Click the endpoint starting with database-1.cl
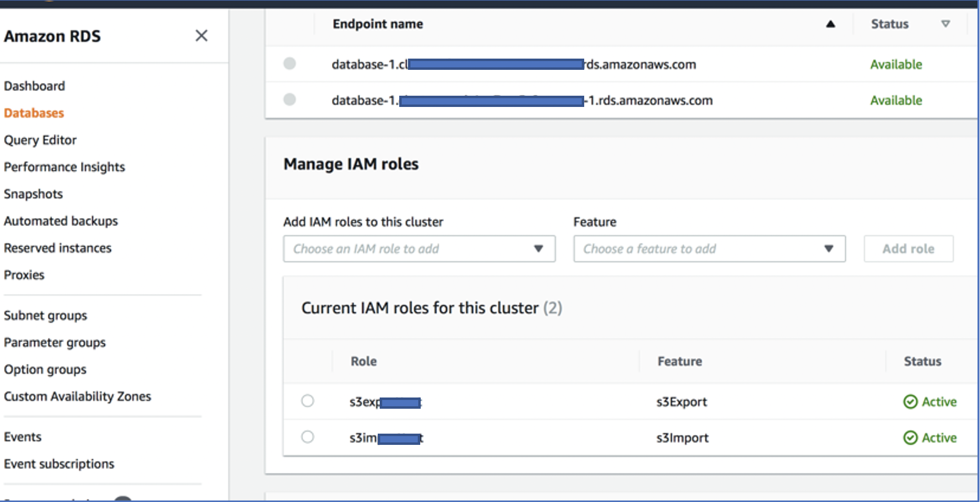The width and height of the screenshot is (980, 502). tap(514, 64)
